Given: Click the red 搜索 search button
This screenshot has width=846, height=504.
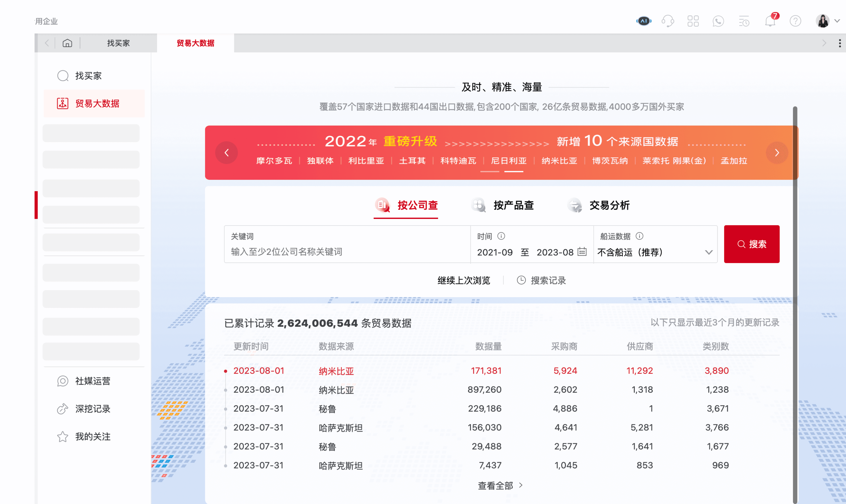Looking at the screenshot, I should (751, 244).
